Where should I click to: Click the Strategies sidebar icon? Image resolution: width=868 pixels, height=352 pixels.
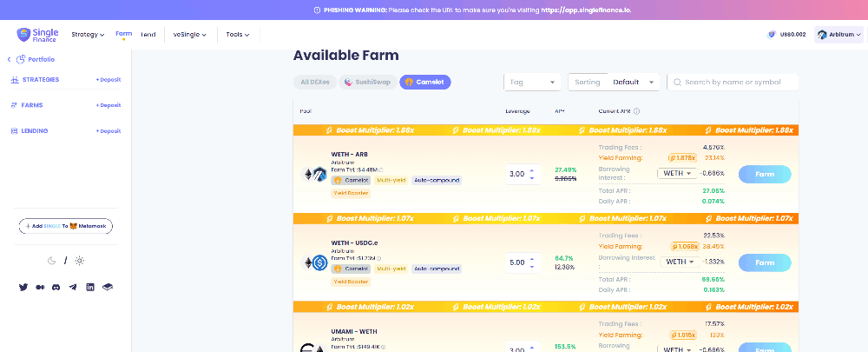point(15,80)
